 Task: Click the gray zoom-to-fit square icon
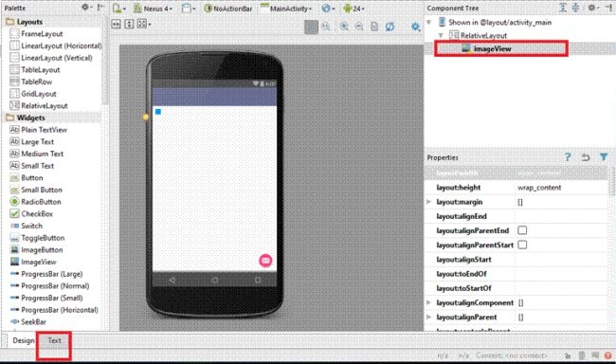coord(311,27)
